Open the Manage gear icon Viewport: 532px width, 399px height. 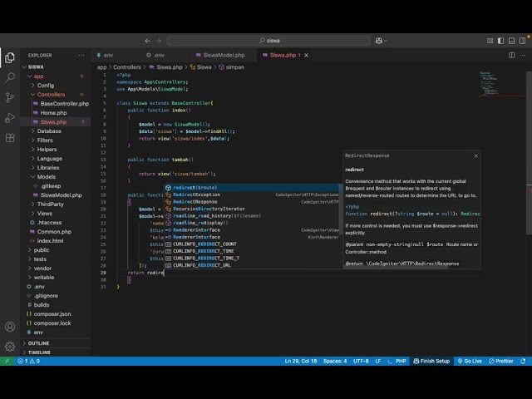(x=10, y=347)
